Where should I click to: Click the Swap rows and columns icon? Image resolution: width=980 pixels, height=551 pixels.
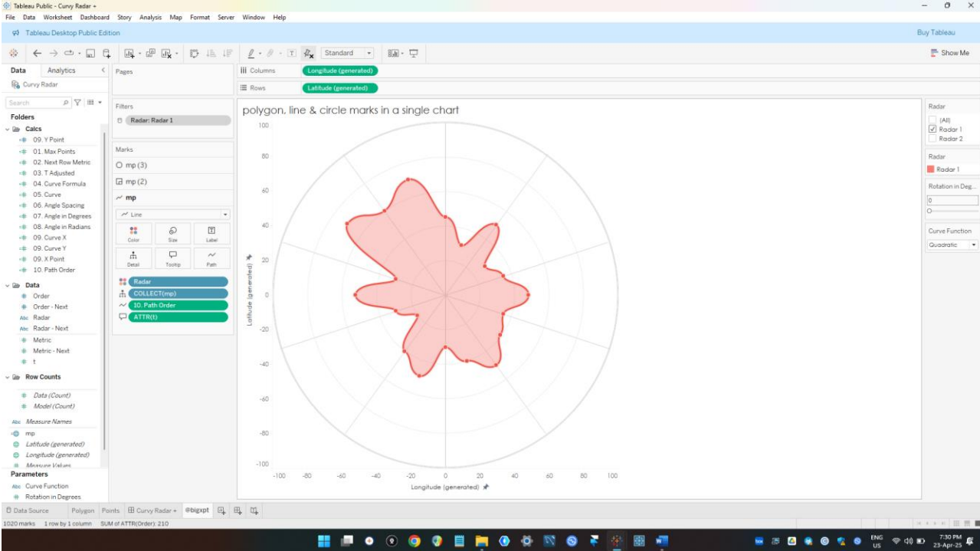pyautogui.click(x=195, y=54)
